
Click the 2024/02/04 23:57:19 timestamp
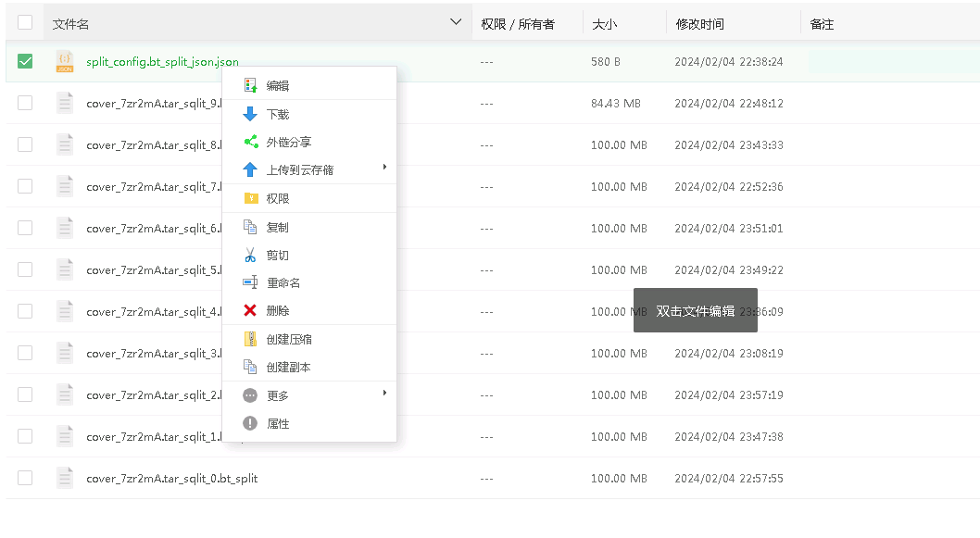(729, 394)
